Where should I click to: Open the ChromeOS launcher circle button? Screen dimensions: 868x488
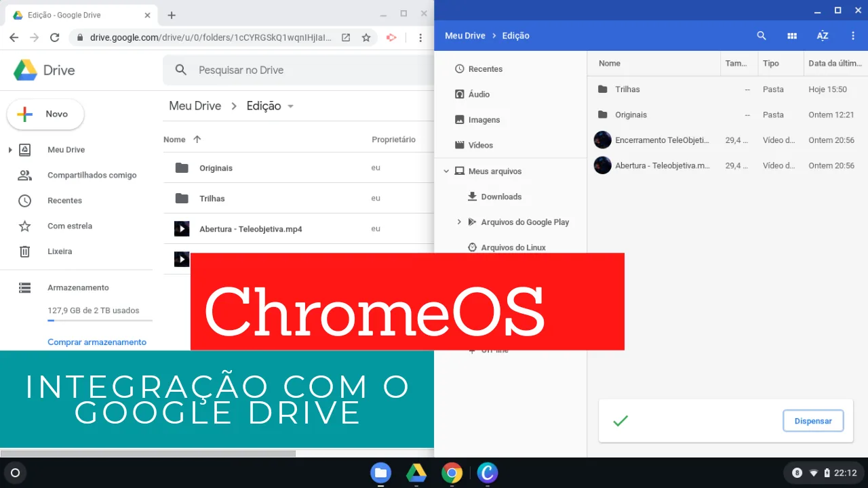tap(16, 472)
